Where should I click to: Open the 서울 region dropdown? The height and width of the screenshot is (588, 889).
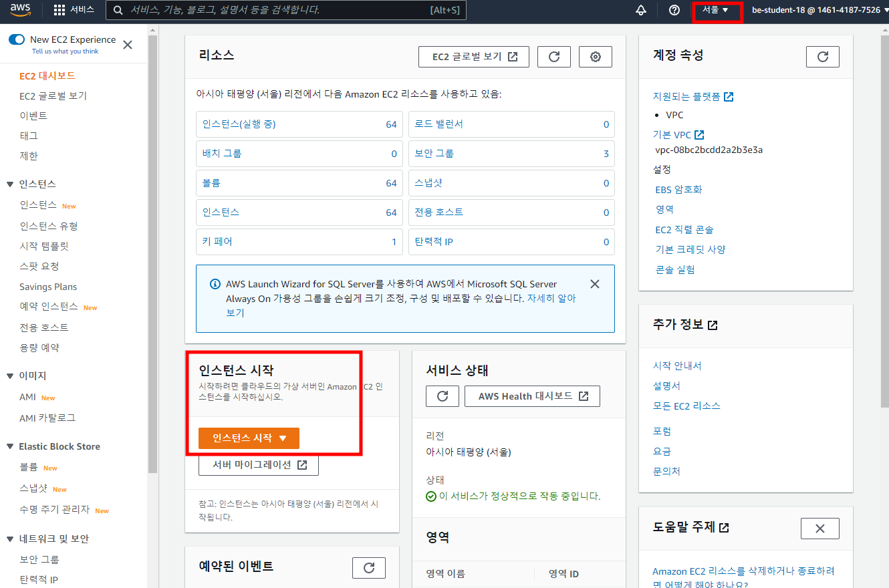715,10
